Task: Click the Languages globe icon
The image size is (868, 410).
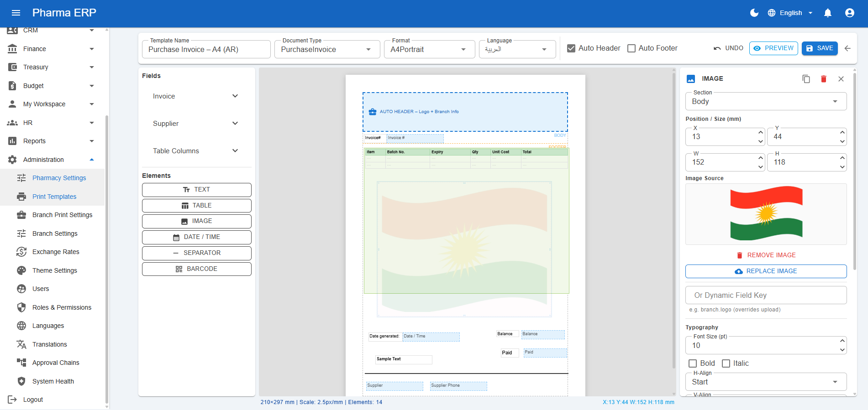Action: [21, 326]
